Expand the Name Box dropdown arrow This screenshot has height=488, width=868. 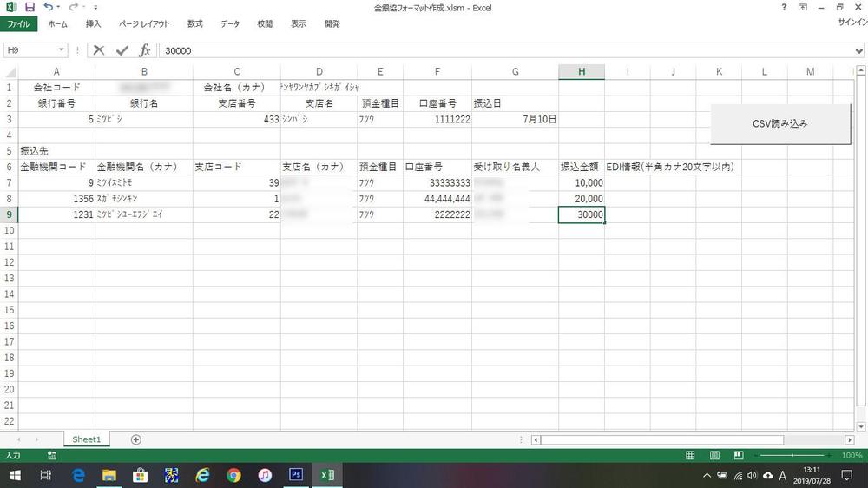pyautogui.click(x=62, y=49)
